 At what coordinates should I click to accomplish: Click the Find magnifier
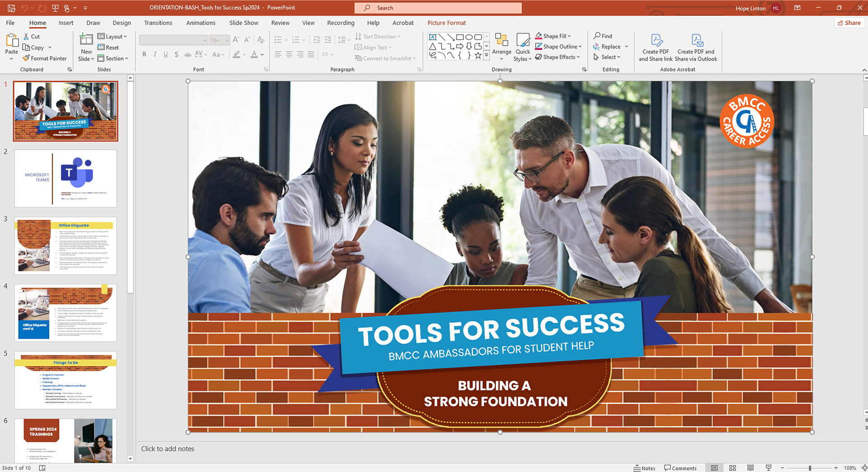click(x=597, y=36)
